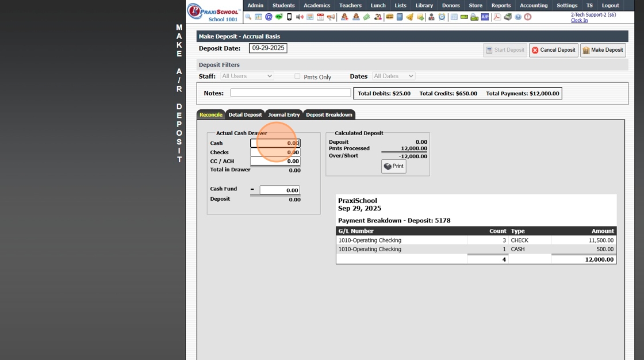Click the Cancel Deposit button

[x=553, y=50]
